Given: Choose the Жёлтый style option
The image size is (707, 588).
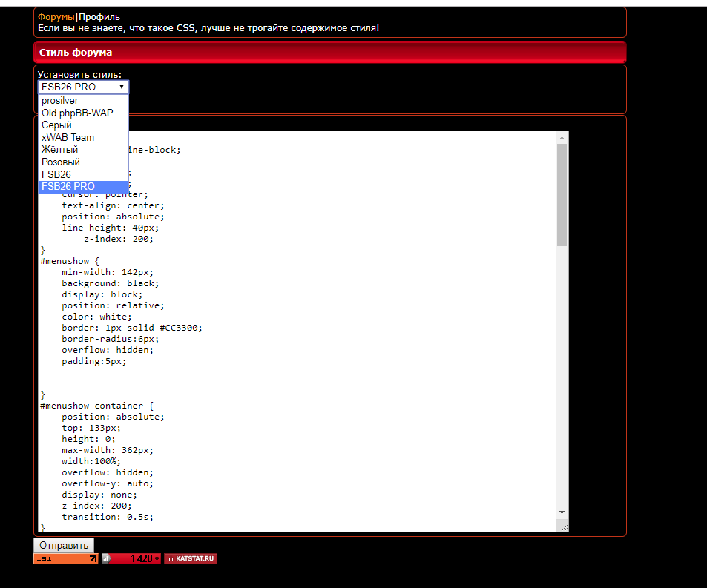Looking at the screenshot, I should pos(59,150).
